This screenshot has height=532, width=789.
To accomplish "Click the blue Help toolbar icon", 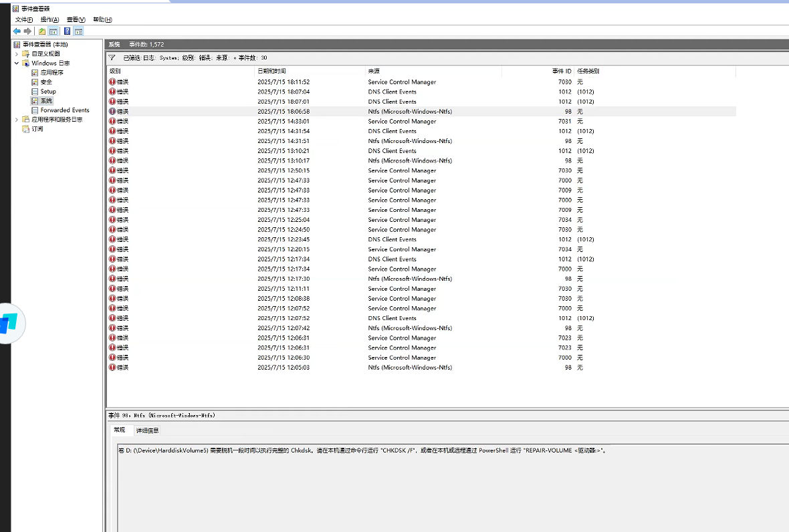I will tap(67, 31).
